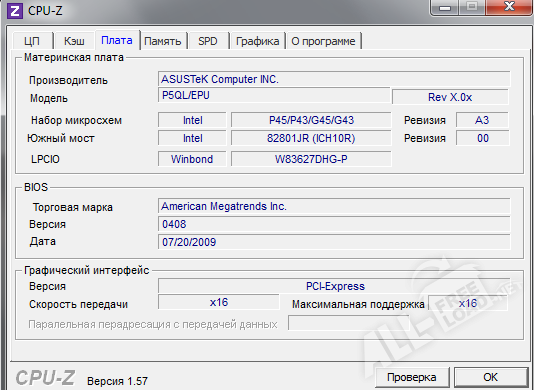
Task: Click the P5QL/EPU model field
Action: [274, 95]
